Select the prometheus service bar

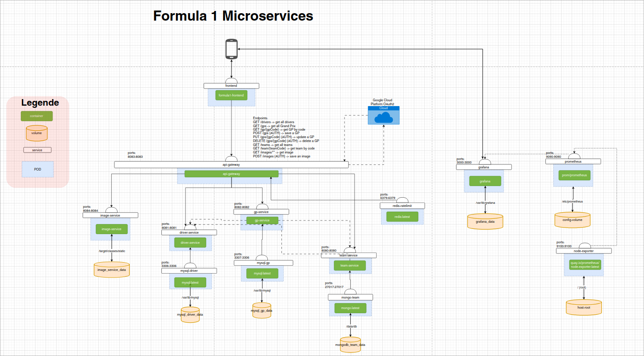pos(573,161)
